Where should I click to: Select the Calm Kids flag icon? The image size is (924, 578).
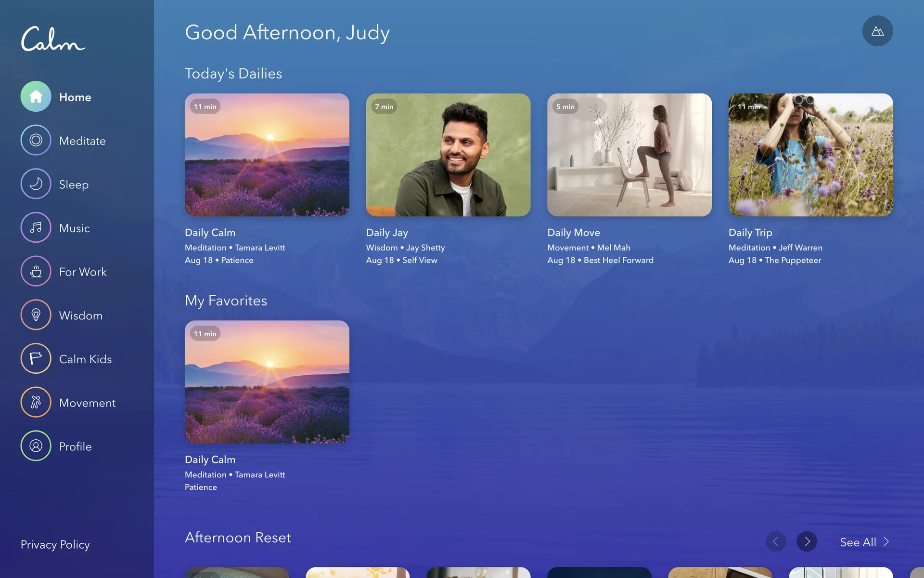[x=36, y=359]
